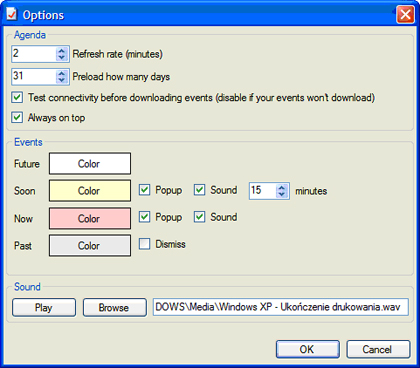Image resolution: width=420 pixels, height=368 pixels.
Task: Decrease the Refresh rate value
Action: point(62,57)
